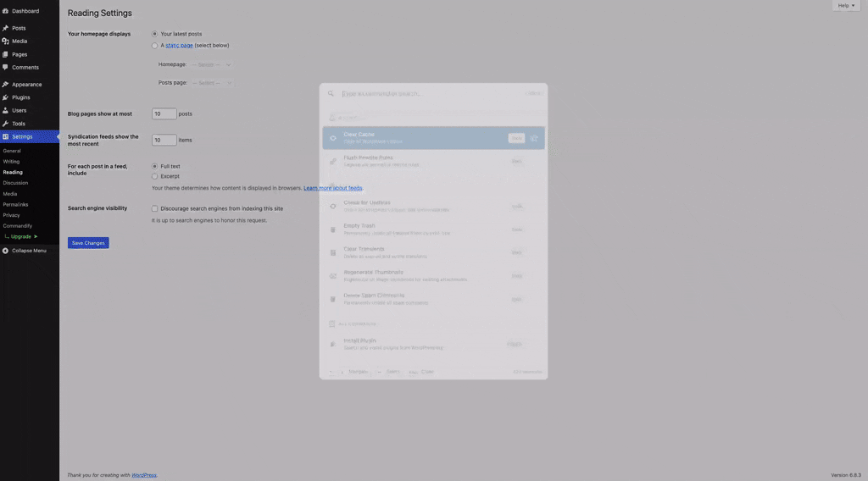Open the WordPress link in footer
Image resolution: width=868 pixels, height=481 pixels.
point(144,475)
